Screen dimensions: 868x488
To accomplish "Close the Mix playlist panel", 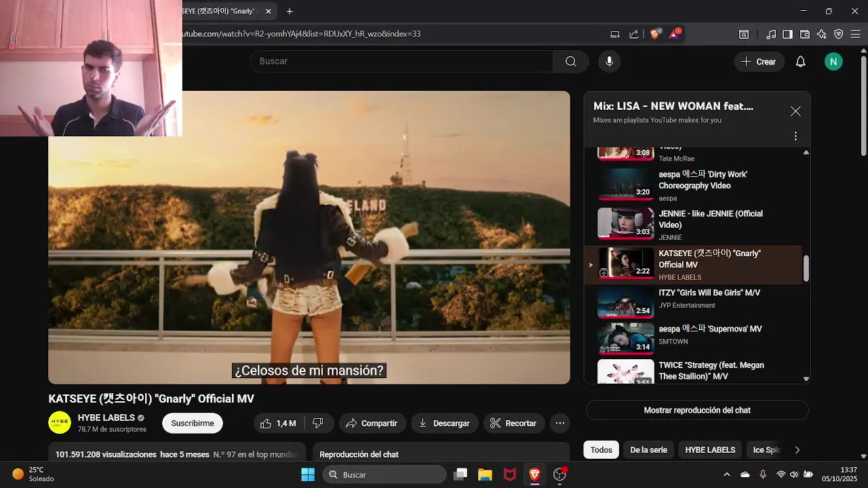I will point(795,111).
